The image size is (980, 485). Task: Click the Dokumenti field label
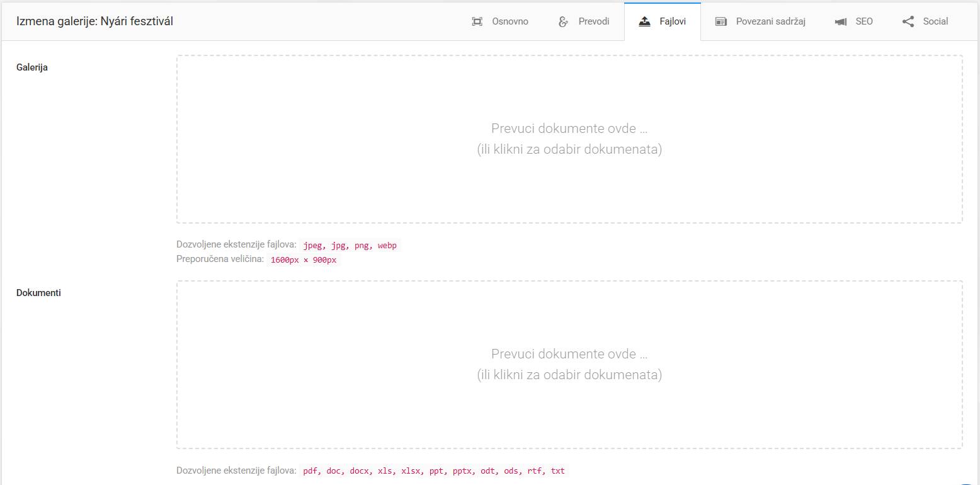click(38, 293)
